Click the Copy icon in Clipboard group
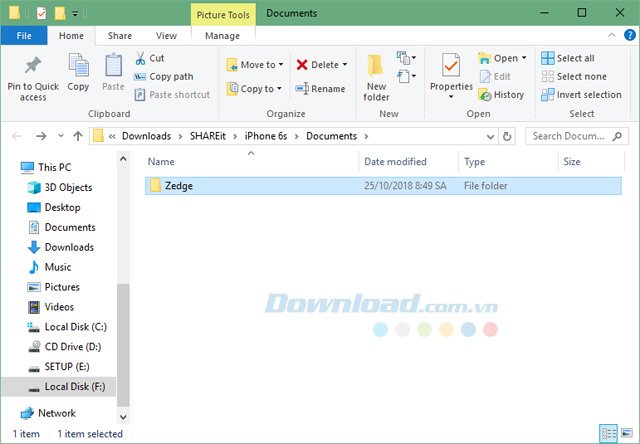This screenshot has width=640, height=444. tap(78, 65)
